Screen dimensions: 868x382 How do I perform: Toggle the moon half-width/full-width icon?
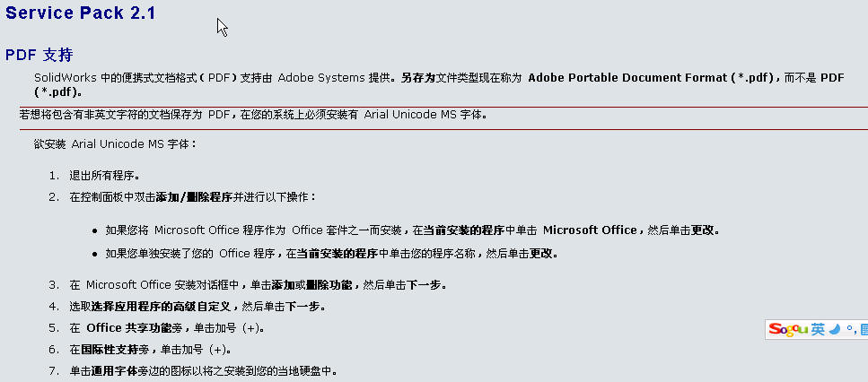coord(834,330)
